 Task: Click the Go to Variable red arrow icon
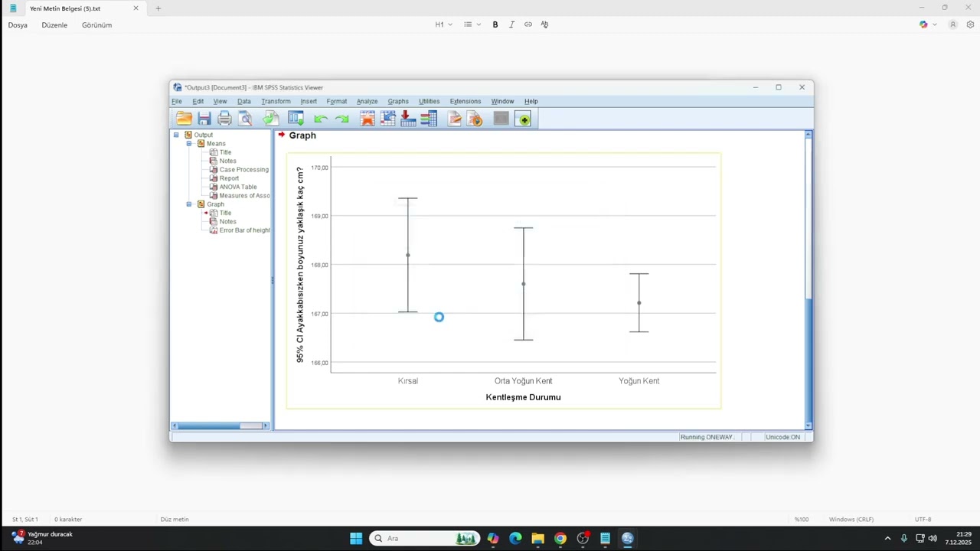pos(408,119)
